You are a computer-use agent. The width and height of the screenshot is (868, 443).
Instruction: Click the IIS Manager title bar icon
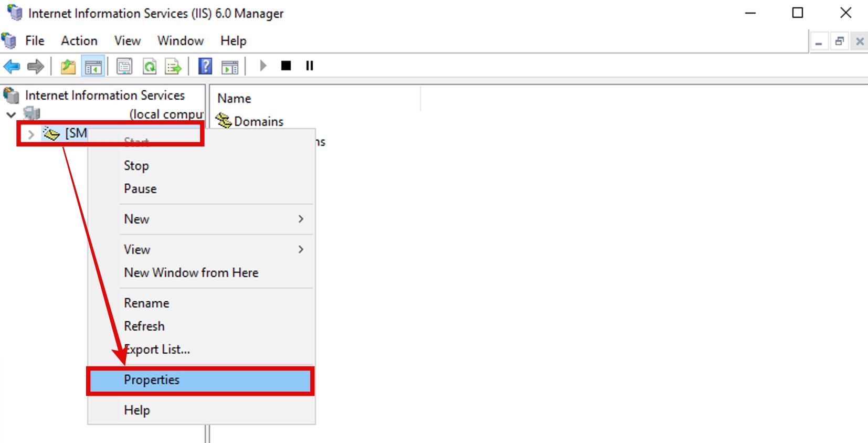point(15,13)
